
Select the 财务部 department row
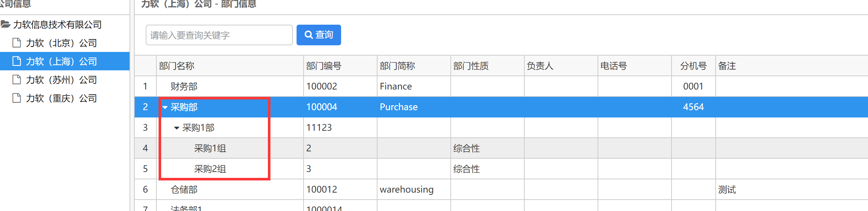click(184, 87)
